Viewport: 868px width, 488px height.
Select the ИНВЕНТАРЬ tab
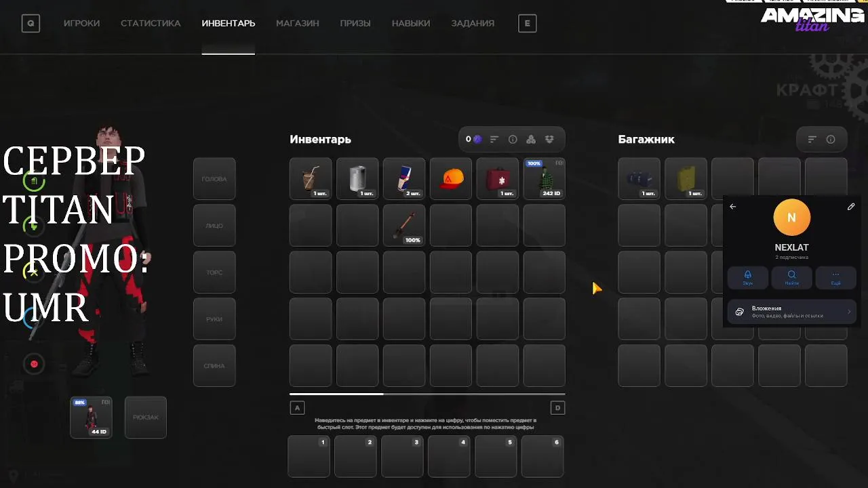229,23
